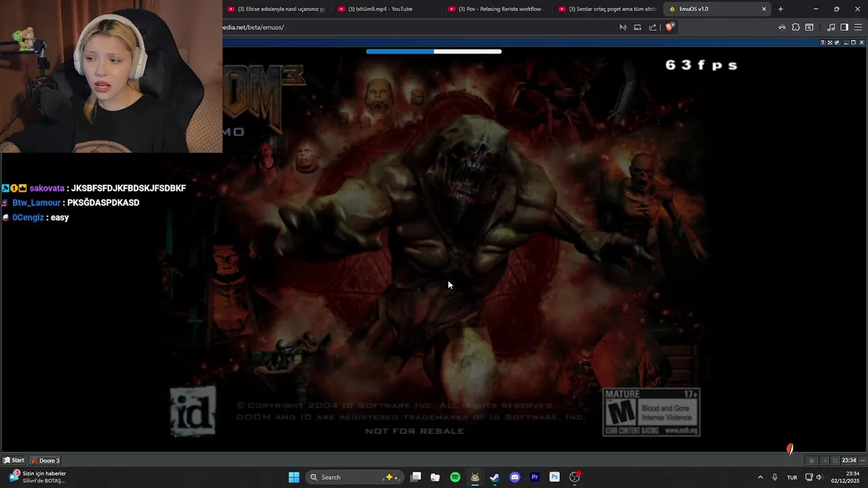Open Discord from Windows taskbar

(x=515, y=477)
